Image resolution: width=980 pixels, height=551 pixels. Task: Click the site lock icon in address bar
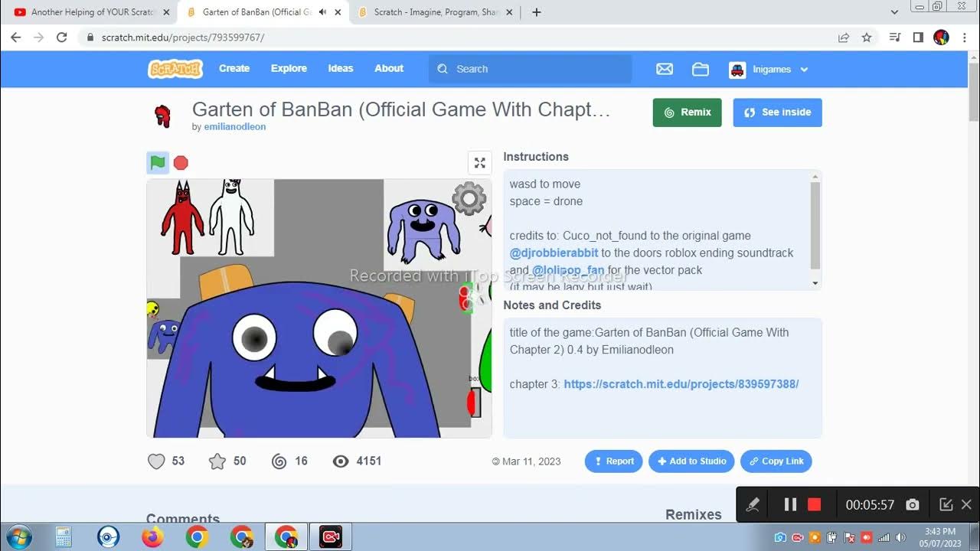pos(90,37)
